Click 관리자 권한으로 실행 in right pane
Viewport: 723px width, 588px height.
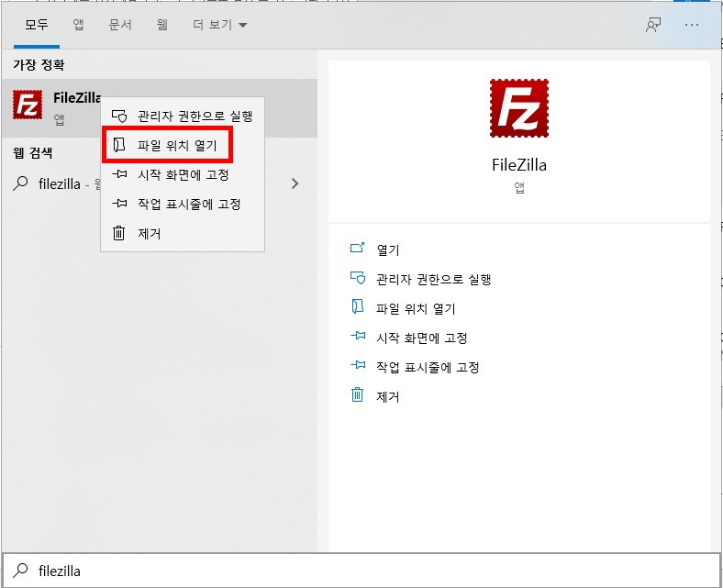tap(433, 280)
